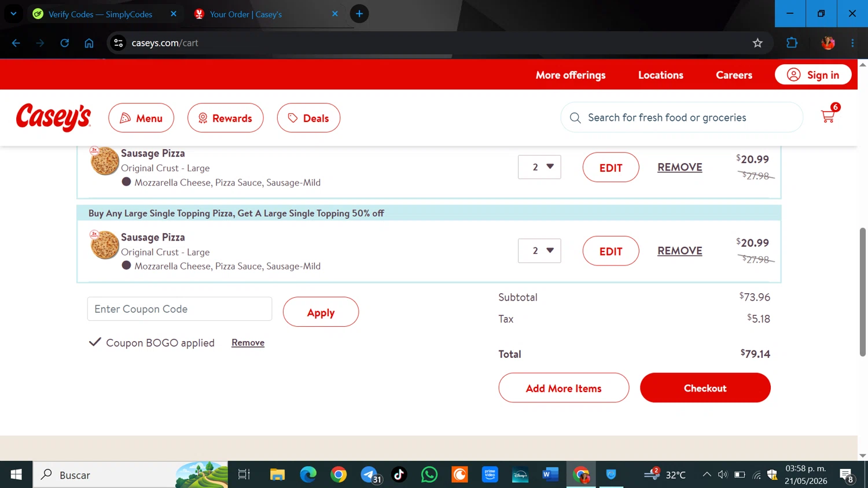Open the 32°C weather widget on taskbar
Viewport: 868px width, 488px height.
pyautogui.click(x=665, y=475)
